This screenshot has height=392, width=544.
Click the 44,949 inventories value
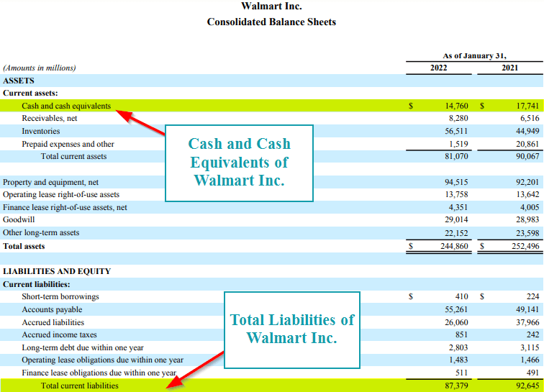click(527, 131)
